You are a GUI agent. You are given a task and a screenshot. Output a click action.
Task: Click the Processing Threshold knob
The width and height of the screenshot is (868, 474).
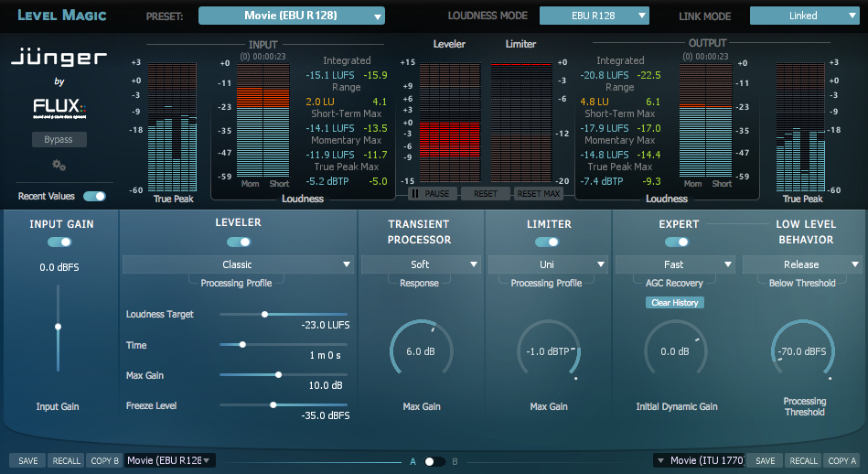(802, 351)
